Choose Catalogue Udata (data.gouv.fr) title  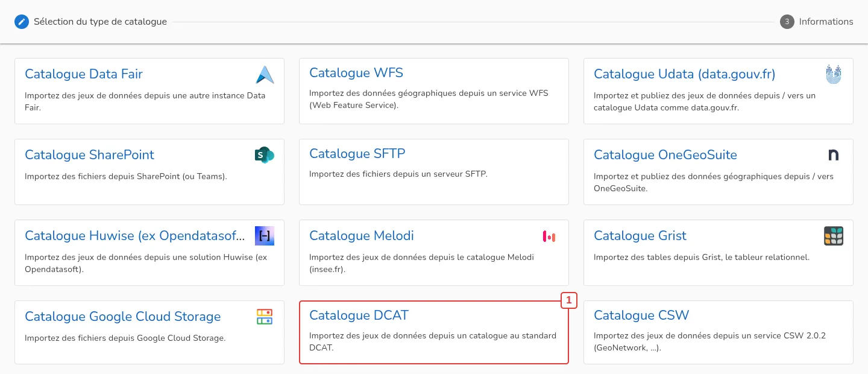click(x=685, y=74)
